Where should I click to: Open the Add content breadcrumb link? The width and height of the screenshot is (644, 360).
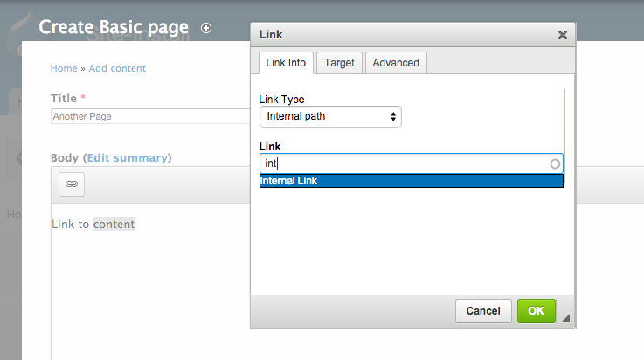(117, 68)
